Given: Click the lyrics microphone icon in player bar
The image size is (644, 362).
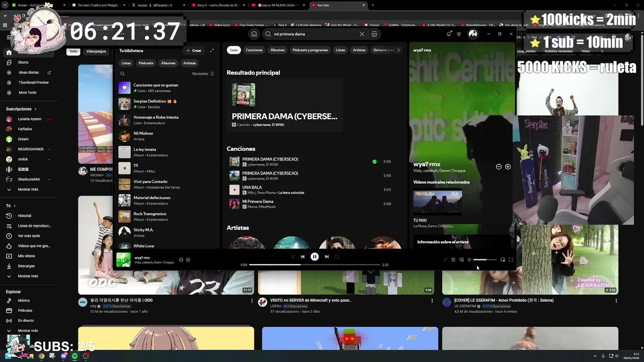Looking at the screenshot, I should click(x=445, y=260).
